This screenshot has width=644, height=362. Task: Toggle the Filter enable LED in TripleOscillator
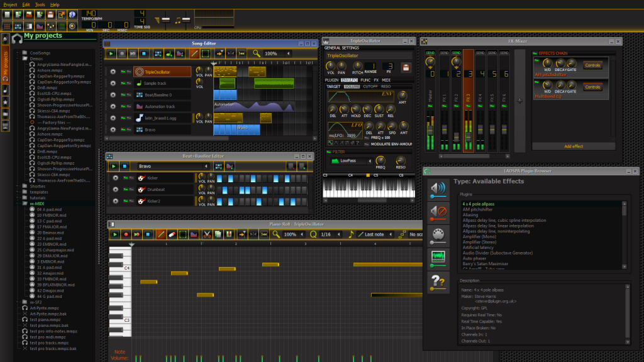click(328, 152)
